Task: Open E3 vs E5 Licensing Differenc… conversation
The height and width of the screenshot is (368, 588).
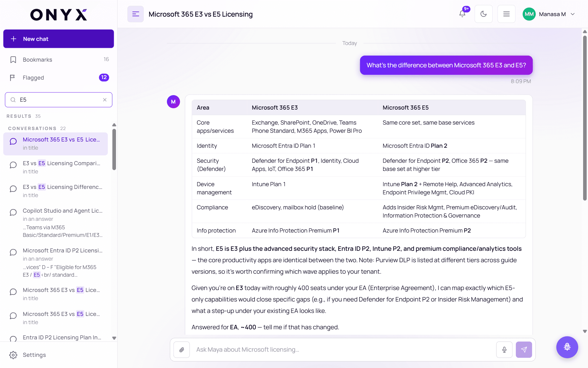Action: pyautogui.click(x=56, y=191)
